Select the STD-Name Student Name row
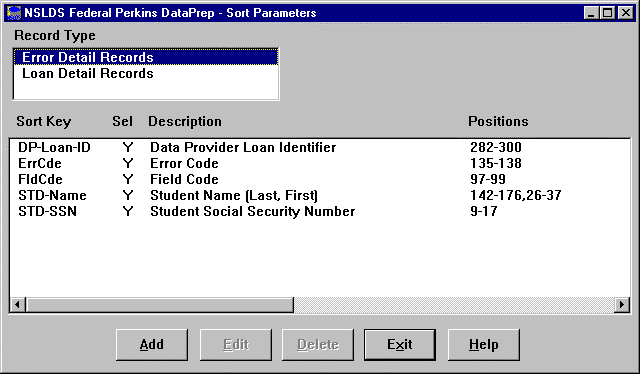The width and height of the screenshot is (640, 374). point(320,195)
